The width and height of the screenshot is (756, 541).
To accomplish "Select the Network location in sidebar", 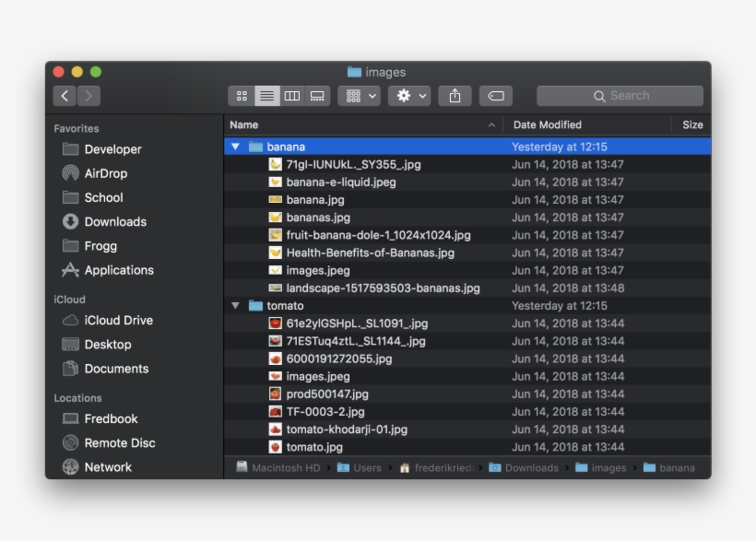I will [110, 467].
